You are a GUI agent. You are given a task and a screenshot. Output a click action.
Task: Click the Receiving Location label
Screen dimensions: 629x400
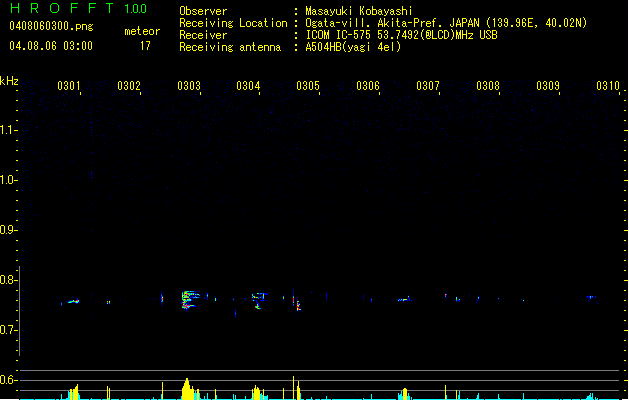click(233, 23)
